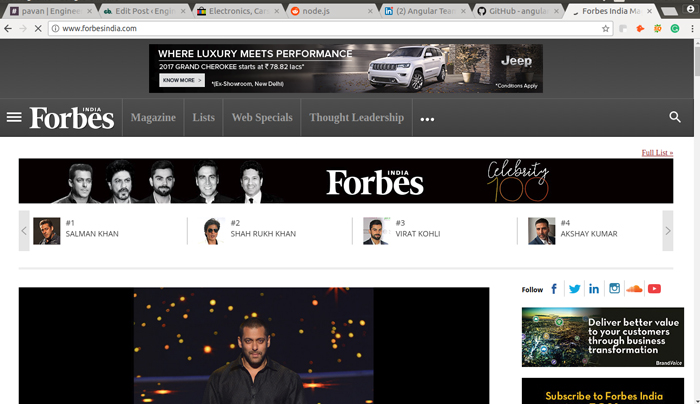
Task: Open Forbes India Facebook page icon
Action: point(554,289)
